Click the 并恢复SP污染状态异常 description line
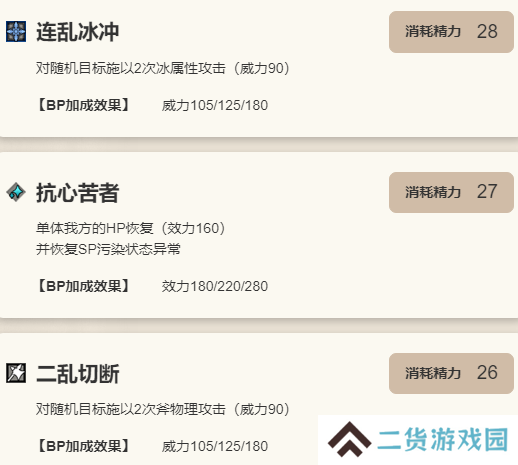This screenshot has height=465, width=518. (x=108, y=249)
